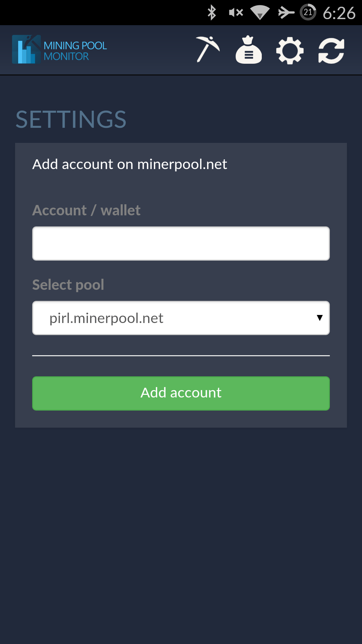The width and height of the screenshot is (362, 644).
Task: Tap the Bluetooth status bar icon
Action: pyautogui.click(x=212, y=13)
